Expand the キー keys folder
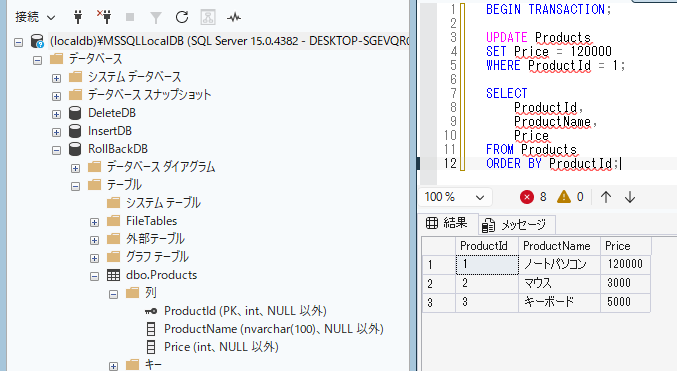This screenshot has height=371, width=677. tap(114, 366)
